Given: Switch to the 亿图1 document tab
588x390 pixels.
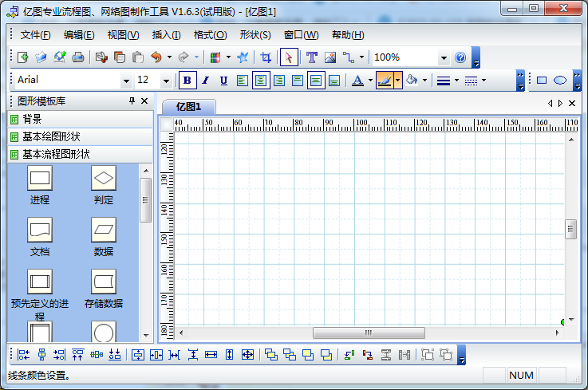Looking at the screenshot, I should click(x=189, y=106).
